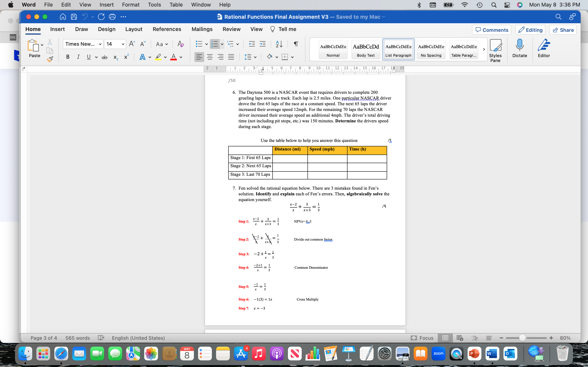Toggle bold formatting
588x367 pixels.
(x=68, y=57)
